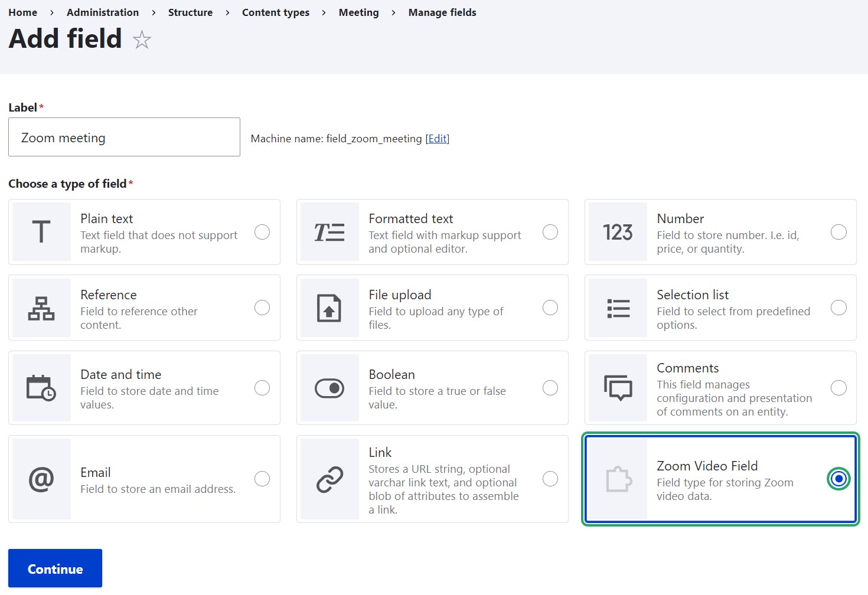Select the Comments radio button

coord(838,388)
